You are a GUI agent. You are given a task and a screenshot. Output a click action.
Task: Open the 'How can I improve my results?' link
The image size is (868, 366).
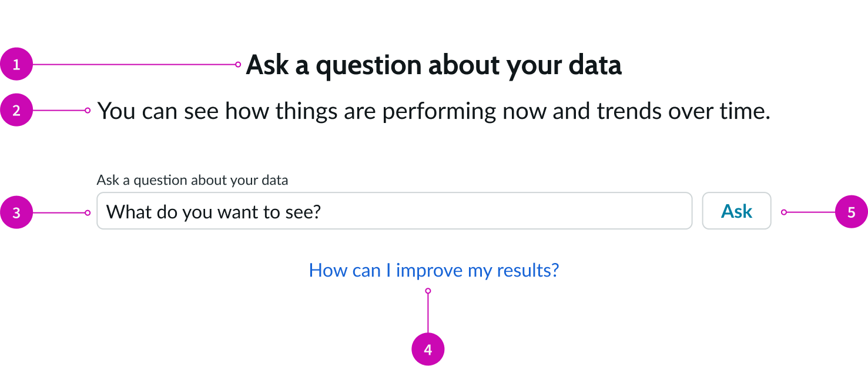tap(433, 269)
